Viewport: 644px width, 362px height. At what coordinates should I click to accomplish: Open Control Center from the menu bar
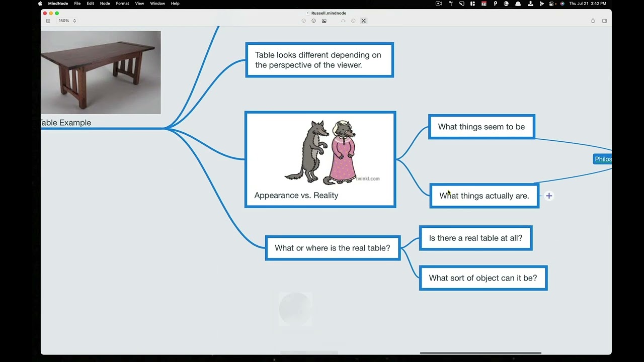coord(552,4)
